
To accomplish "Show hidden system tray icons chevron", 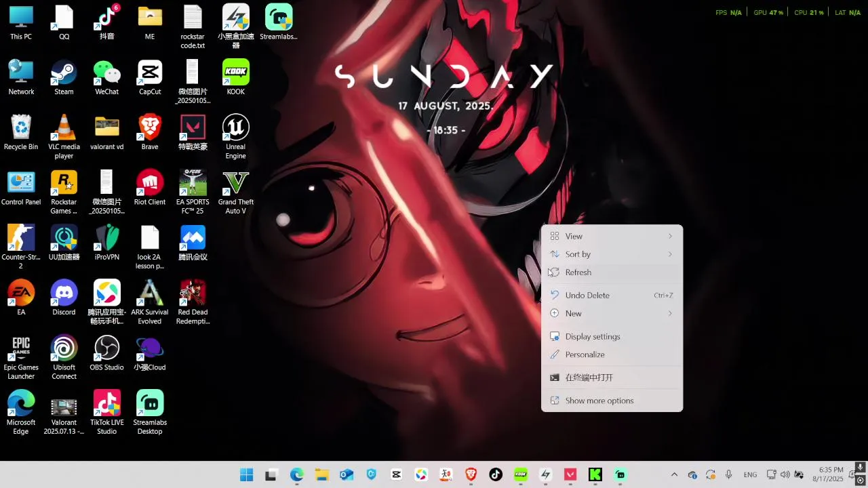I will point(674,474).
